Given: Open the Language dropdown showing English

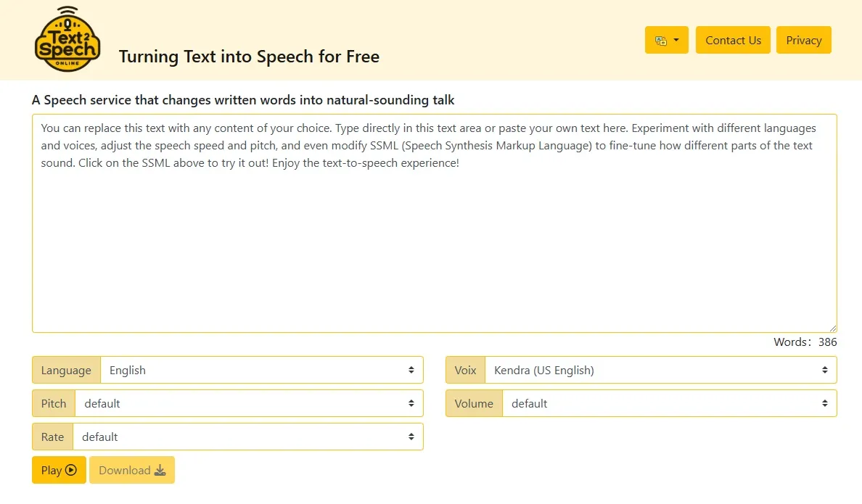Looking at the screenshot, I should tap(261, 370).
